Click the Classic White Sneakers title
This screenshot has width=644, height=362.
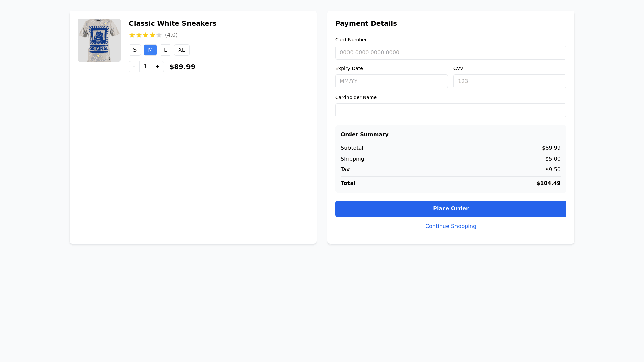[172, 23]
